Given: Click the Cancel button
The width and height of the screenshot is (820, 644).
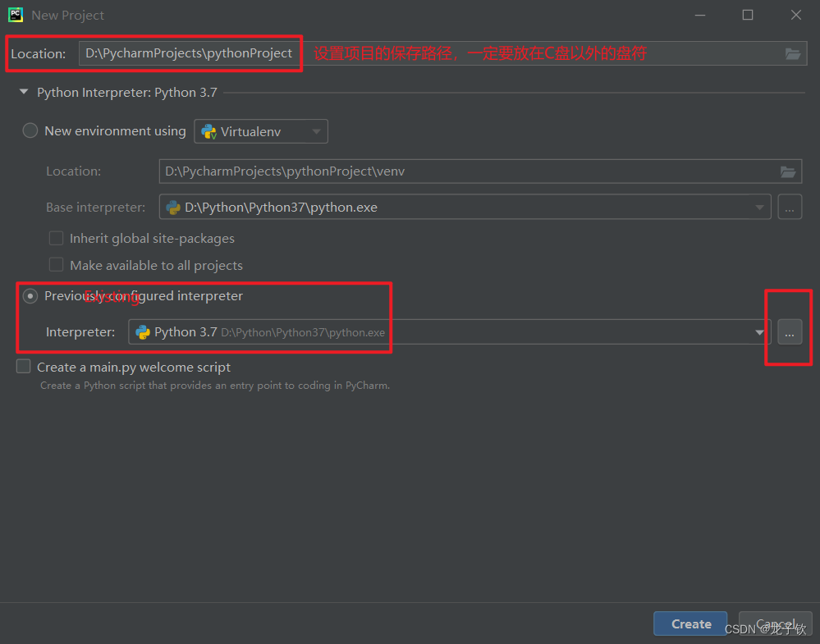Looking at the screenshot, I should (x=774, y=623).
